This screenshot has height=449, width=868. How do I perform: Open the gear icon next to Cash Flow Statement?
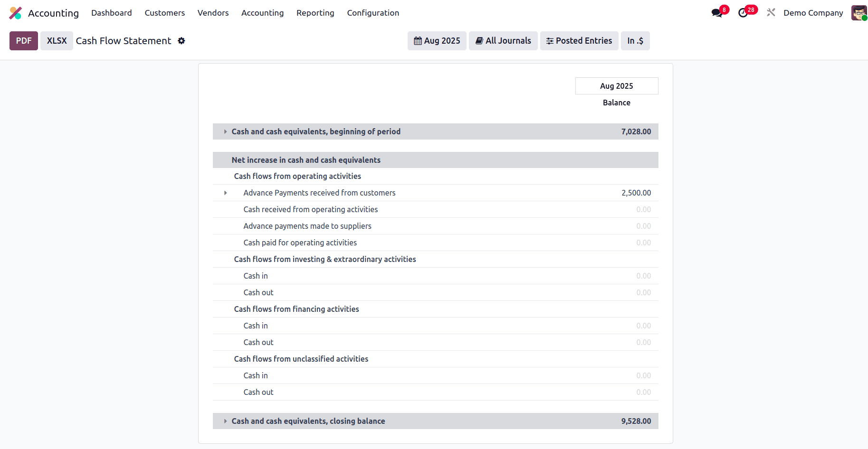click(x=181, y=41)
